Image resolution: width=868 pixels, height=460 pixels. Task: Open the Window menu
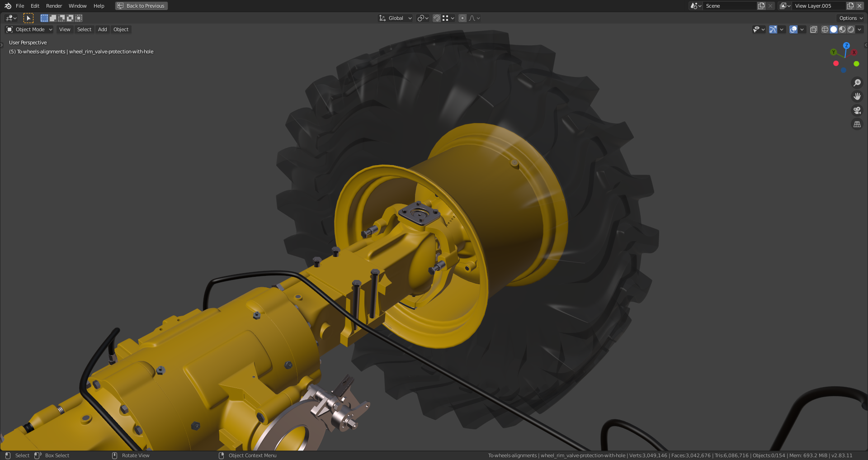(77, 6)
